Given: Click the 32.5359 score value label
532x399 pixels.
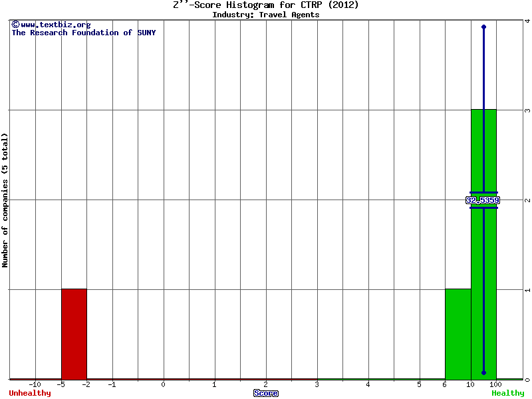Looking at the screenshot, I should (x=483, y=200).
